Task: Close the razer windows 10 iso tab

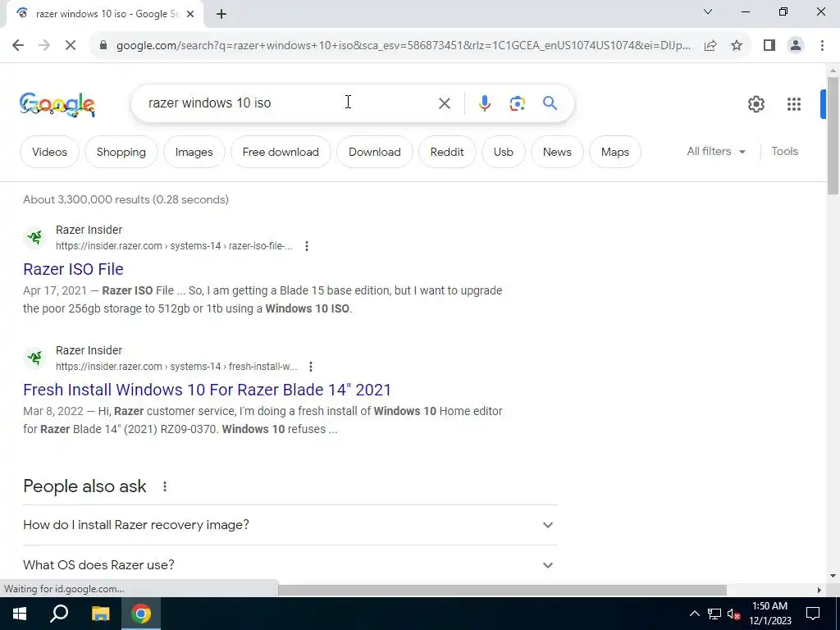Action: click(190, 14)
